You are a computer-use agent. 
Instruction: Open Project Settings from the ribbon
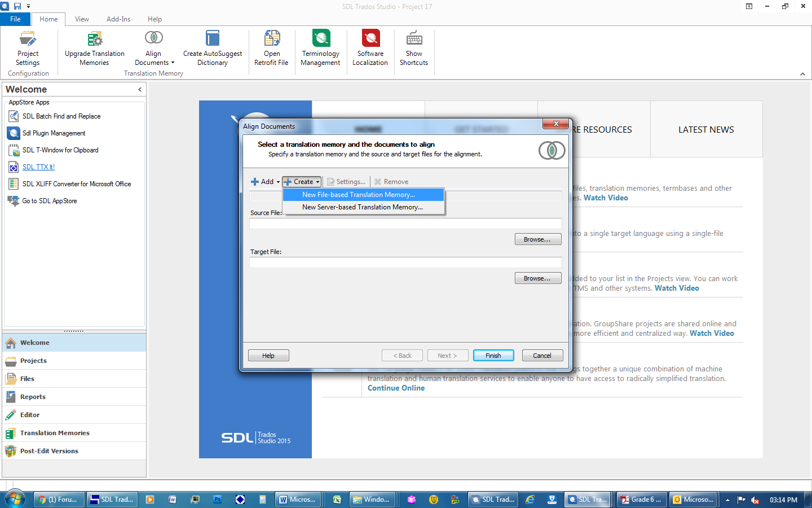click(x=28, y=49)
